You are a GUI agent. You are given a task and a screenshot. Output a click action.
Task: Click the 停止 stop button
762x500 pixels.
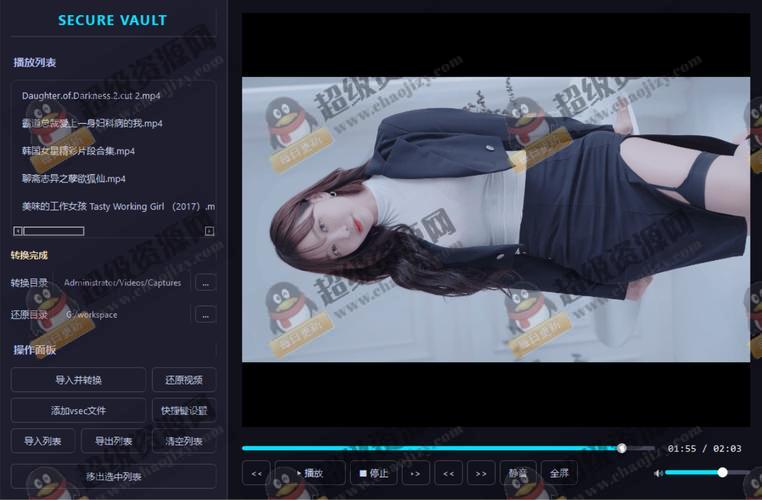tap(374, 473)
